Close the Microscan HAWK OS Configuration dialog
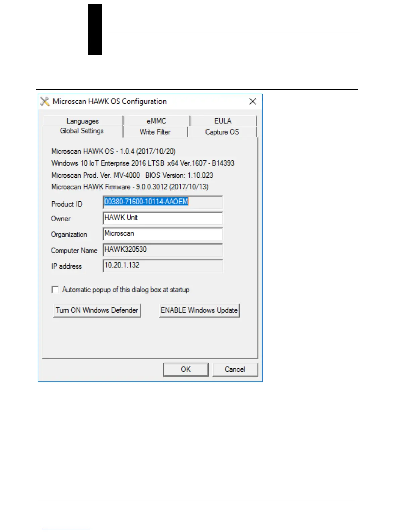The image size is (411, 532). click(253, 101)
